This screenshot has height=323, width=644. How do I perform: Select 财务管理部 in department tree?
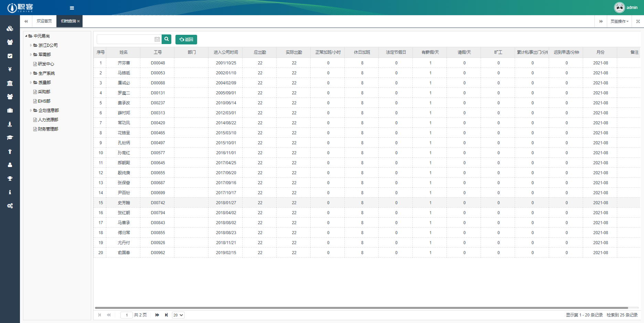pos(48,129)
